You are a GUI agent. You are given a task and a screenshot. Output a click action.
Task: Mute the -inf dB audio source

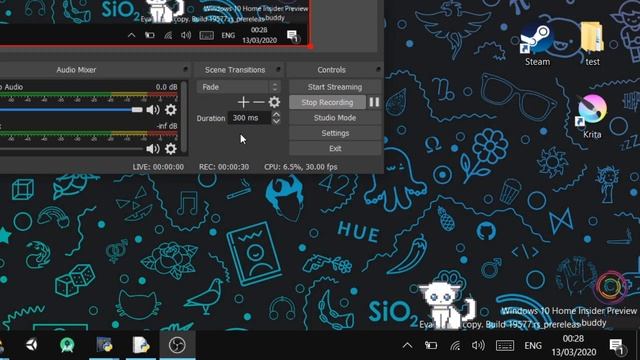[153, 149]
